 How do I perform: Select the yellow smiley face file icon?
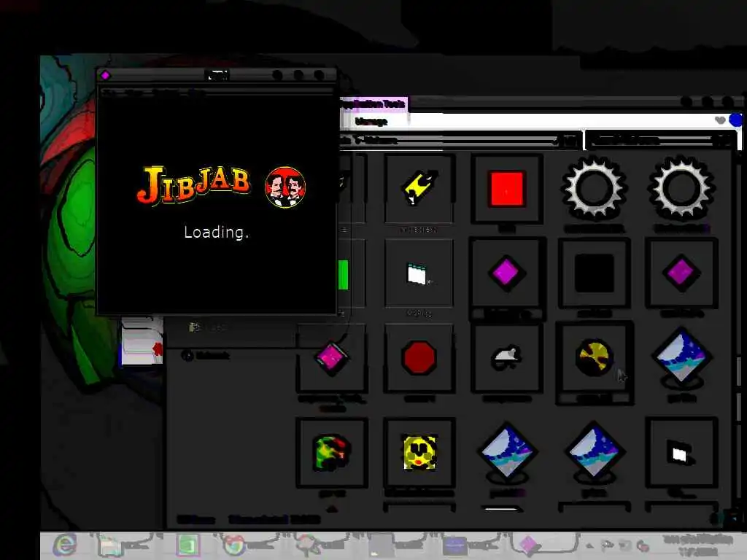[x=419, y=451]
